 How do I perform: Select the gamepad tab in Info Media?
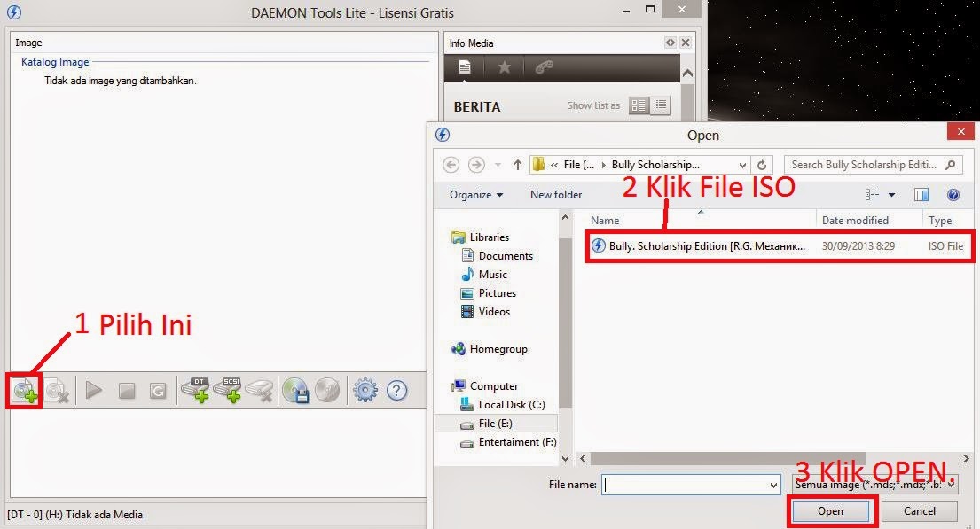[x=544, y=66]
